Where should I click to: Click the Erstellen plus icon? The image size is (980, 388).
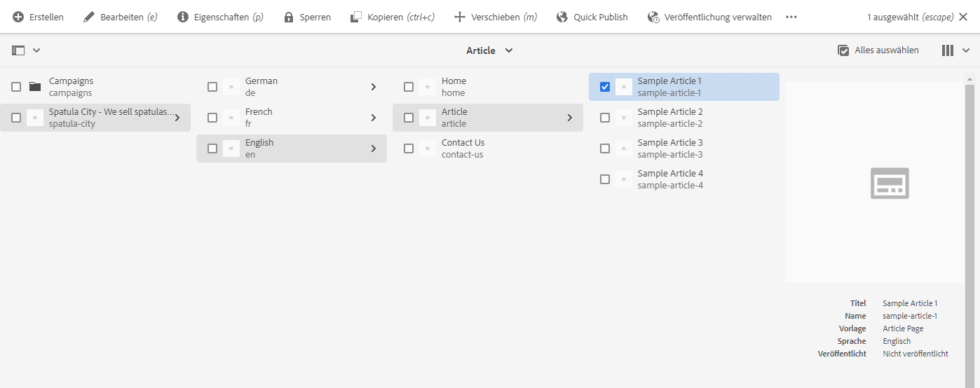tap(18, 17)
